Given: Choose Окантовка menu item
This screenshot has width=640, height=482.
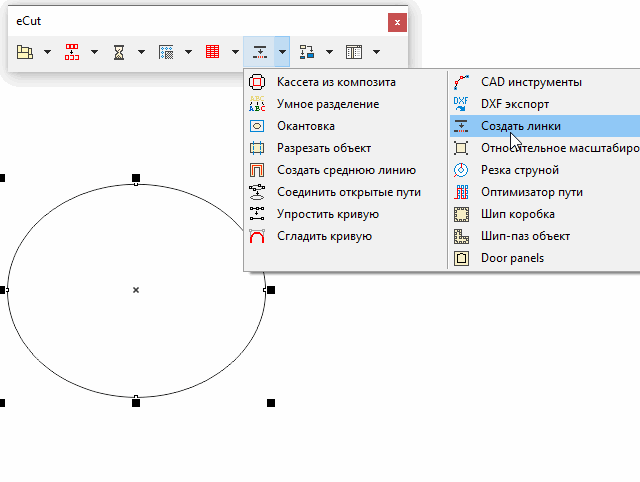Looking at the screenshot, I should pyautogui.click(x=345, y=126).
